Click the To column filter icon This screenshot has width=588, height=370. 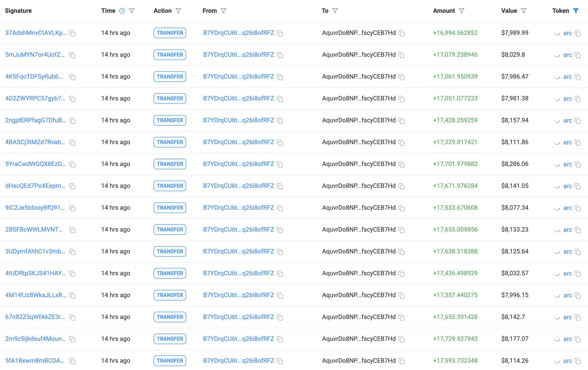335,11
